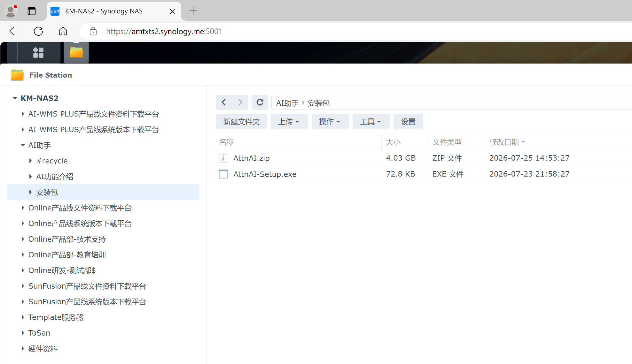Screen dimensions: 632x364
Task: Collapse the KM-NAS2 root tree node
Action: tap(15, 98)
